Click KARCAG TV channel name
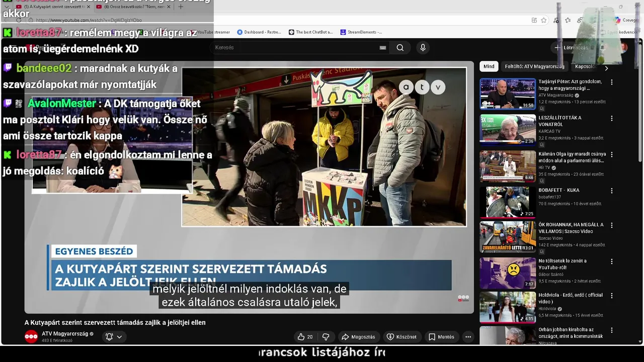Screen dimensions: 644x362 pyautogui.click(x=549, y=131)
